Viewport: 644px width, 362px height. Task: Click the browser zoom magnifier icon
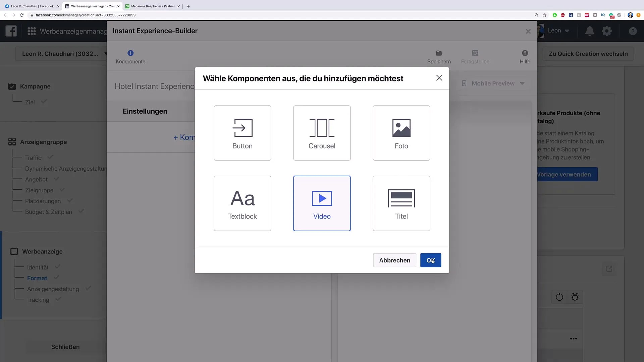point(536,15)
